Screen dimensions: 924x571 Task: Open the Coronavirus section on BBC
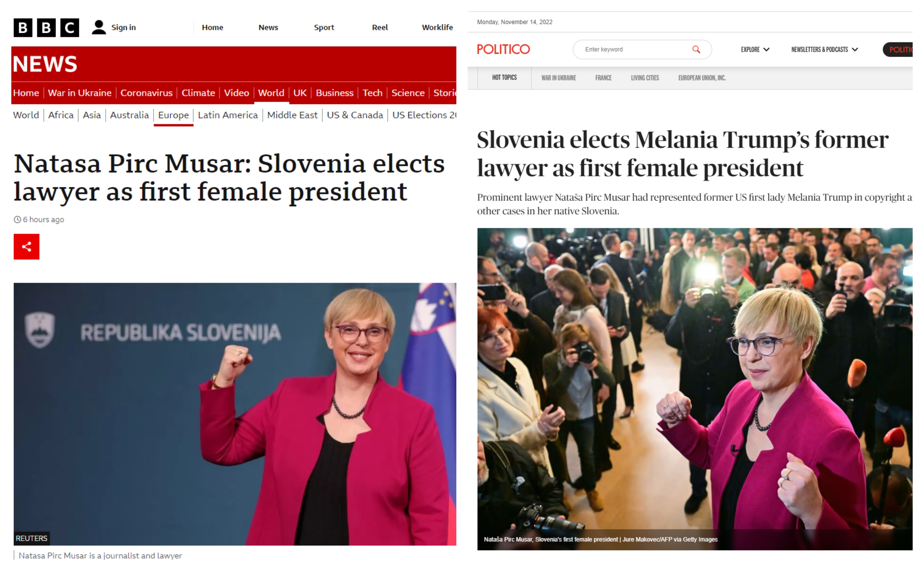pos(146,93)
